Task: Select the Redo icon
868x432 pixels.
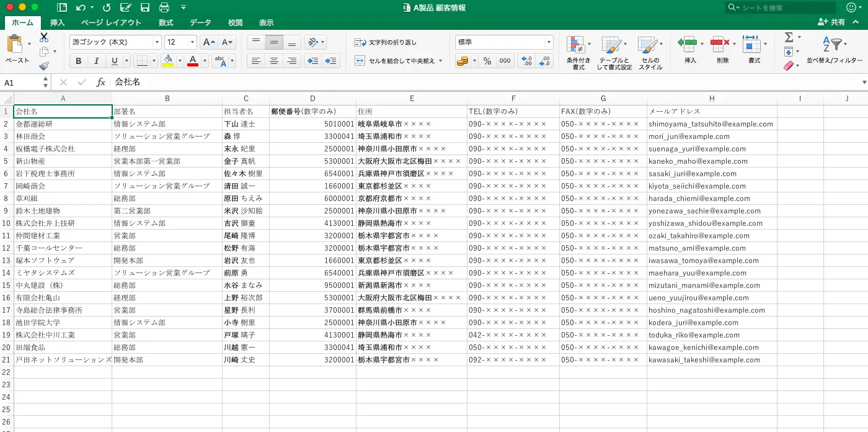Action: (x=107, y=7)
